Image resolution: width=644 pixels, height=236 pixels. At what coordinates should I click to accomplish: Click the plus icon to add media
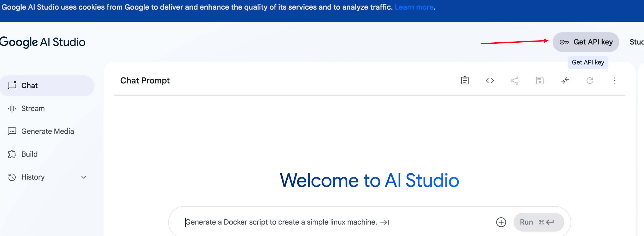click(501, 222)
